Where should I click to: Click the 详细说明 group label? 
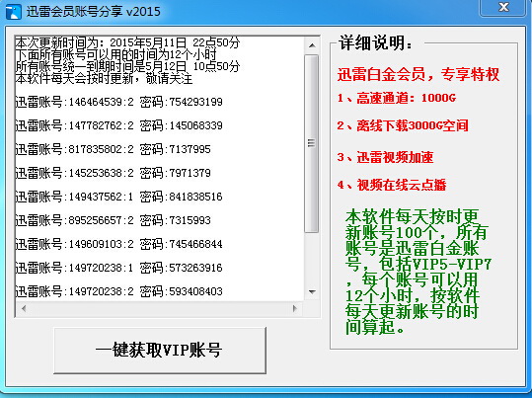coord(376,43)
